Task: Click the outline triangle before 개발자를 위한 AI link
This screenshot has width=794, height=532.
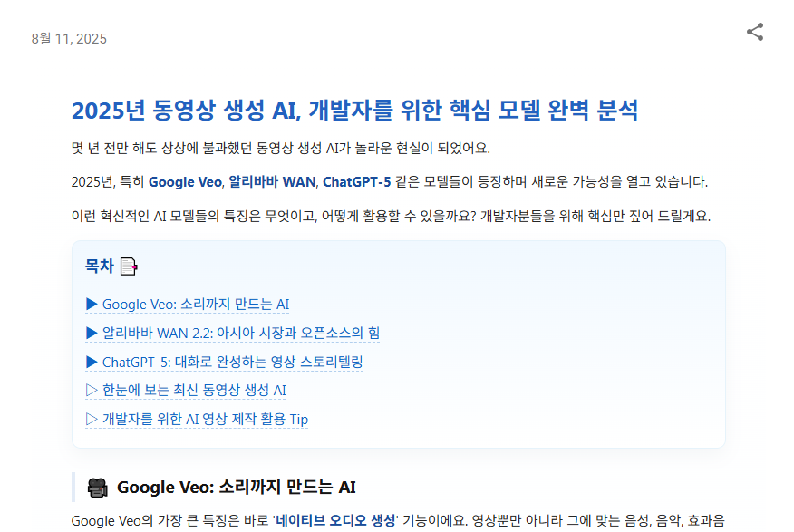Action: (x=92, y=419)
